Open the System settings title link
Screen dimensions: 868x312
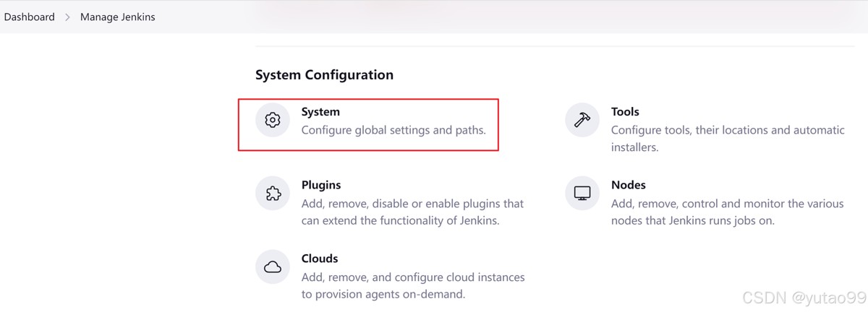pyautogui.click(x=320, y=112)
